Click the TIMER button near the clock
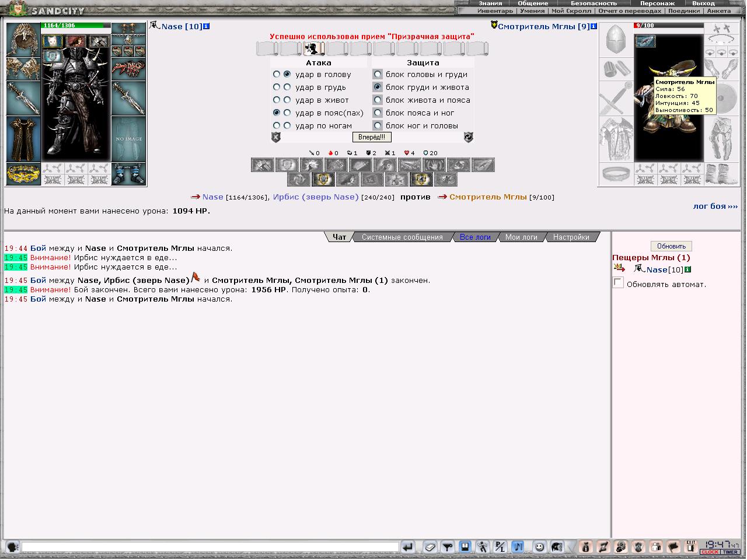This screenshot has width=747, height=560. [x=730, y=552]
